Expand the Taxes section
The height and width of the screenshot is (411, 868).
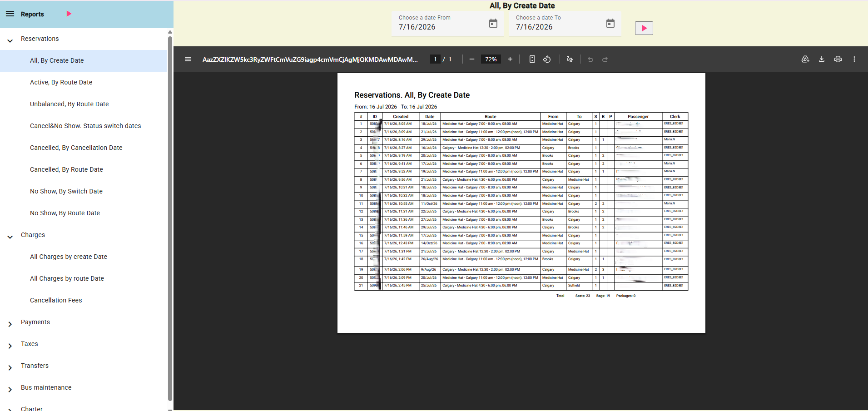pyautogui.click(x=10, y=346)
